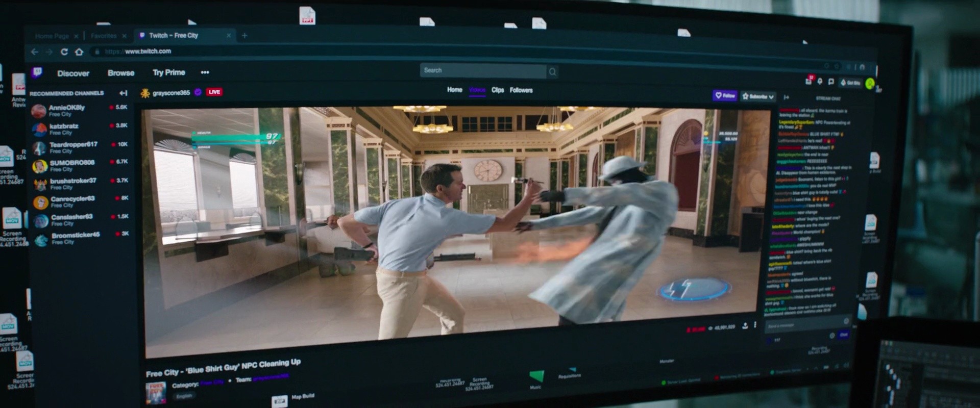The height and width of the screenshot is (408, 980).
Task: Expand the Subscribe dropdown
Action: 771,96
